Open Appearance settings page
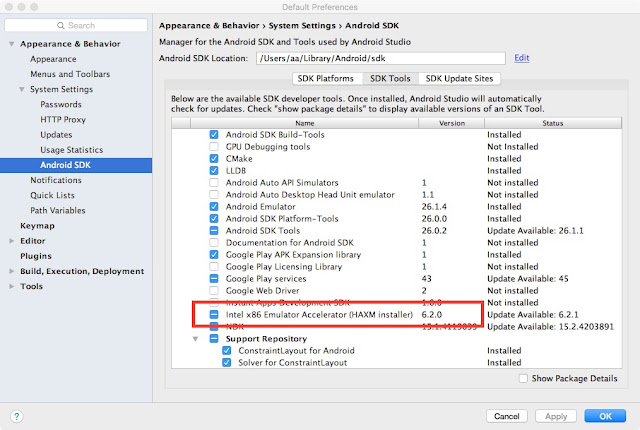 53,59
